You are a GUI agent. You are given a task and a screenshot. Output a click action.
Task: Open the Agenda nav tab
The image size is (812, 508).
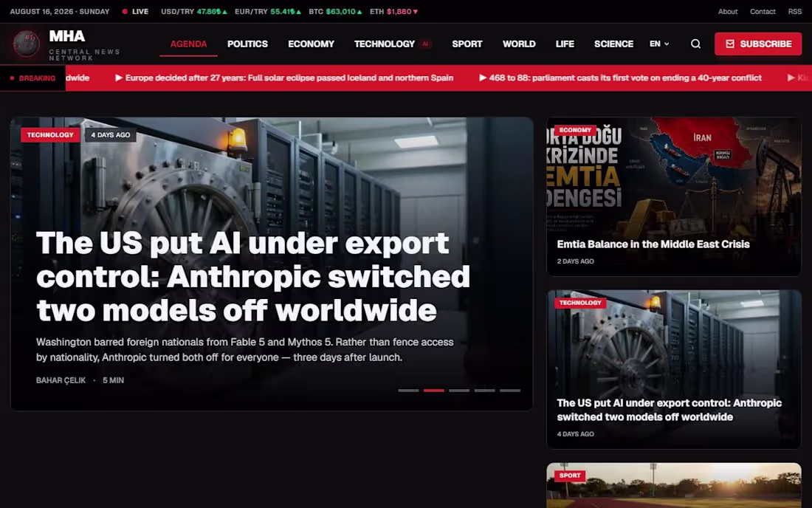(188, 44)
